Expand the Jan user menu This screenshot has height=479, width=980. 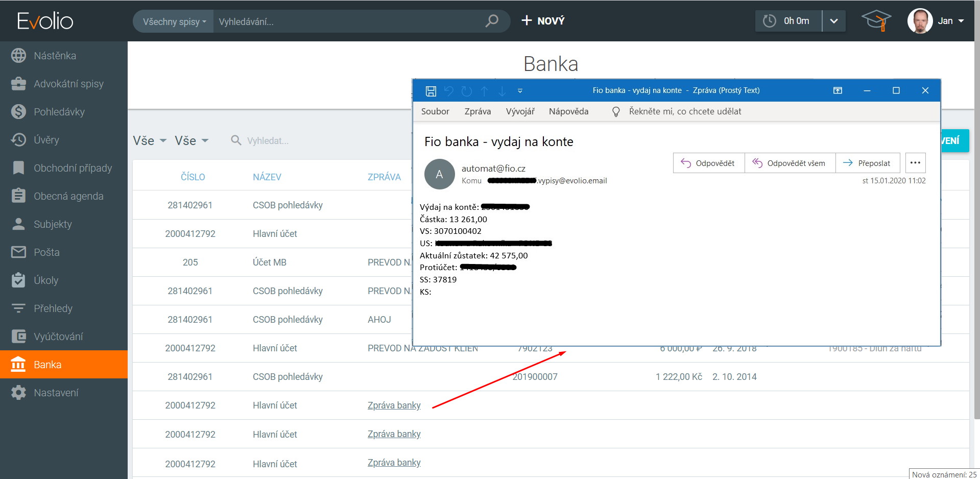click(x=950, y=21)
